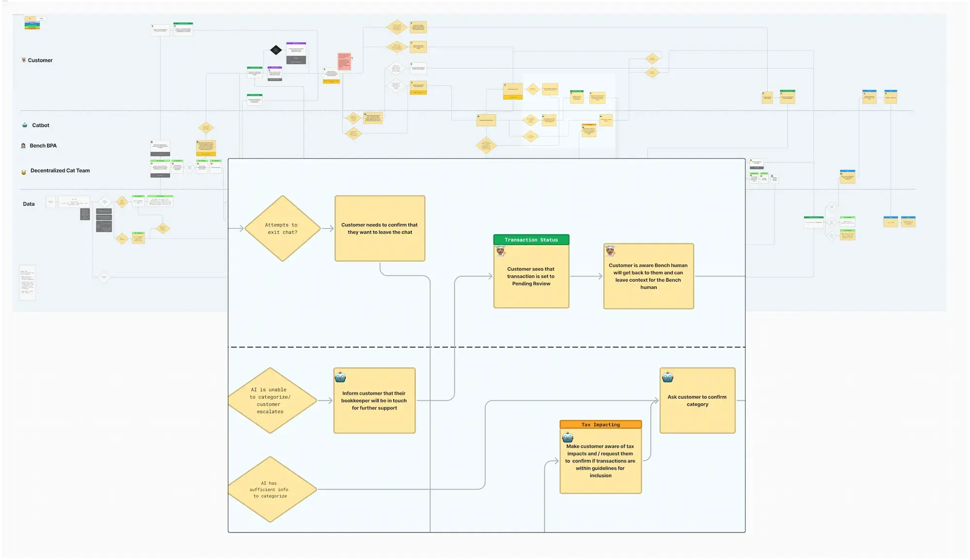This screenshot has height=560, width=970.
Task: Click the black diamond node in overview
Action: coord(276,50)
